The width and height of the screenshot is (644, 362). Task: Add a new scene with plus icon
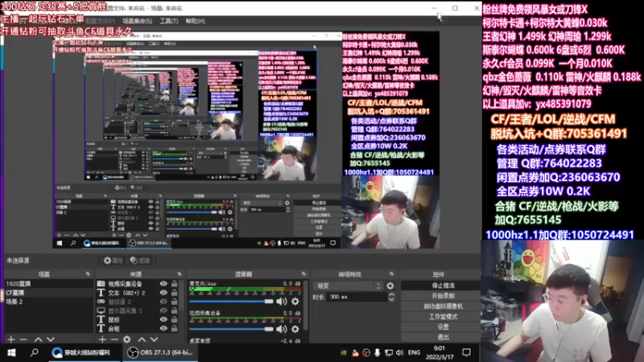[11, 339]
